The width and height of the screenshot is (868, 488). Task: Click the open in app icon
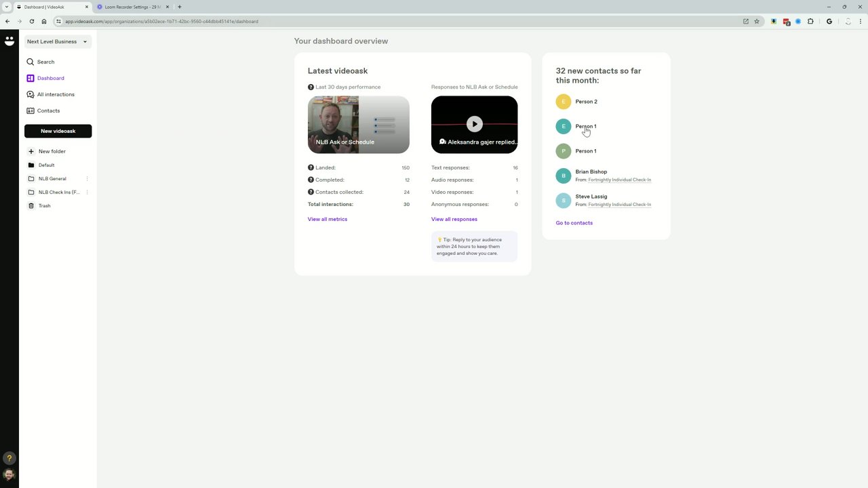click(x=746, y=21)
